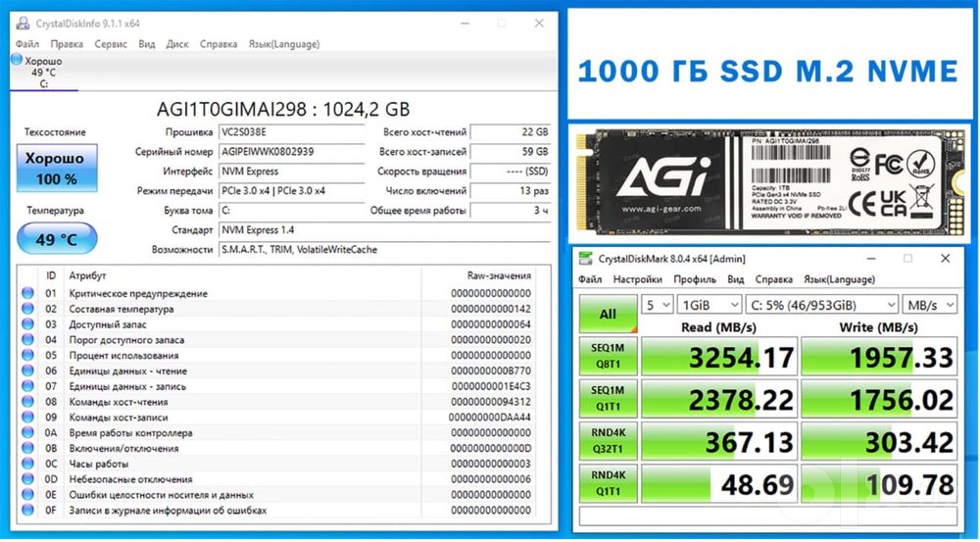The image size is (980, 542).
Task: Click serial number field AGIPEIWWK0802939
Action: 291,152
